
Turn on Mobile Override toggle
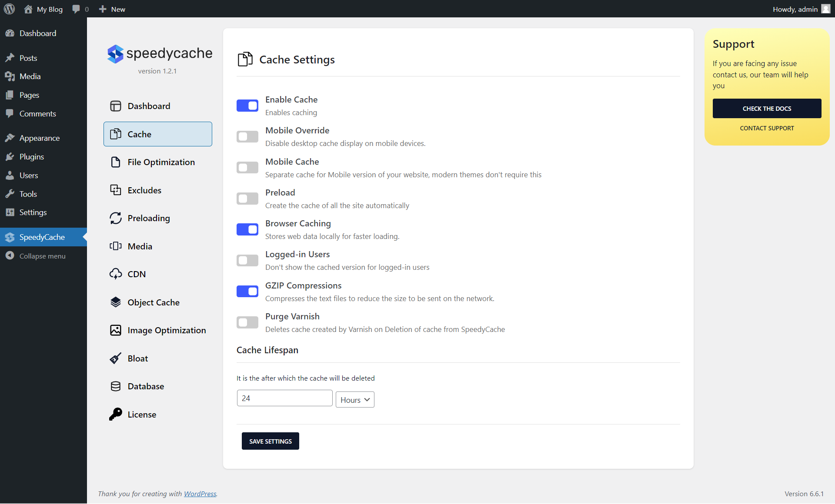tap(247, 137)
